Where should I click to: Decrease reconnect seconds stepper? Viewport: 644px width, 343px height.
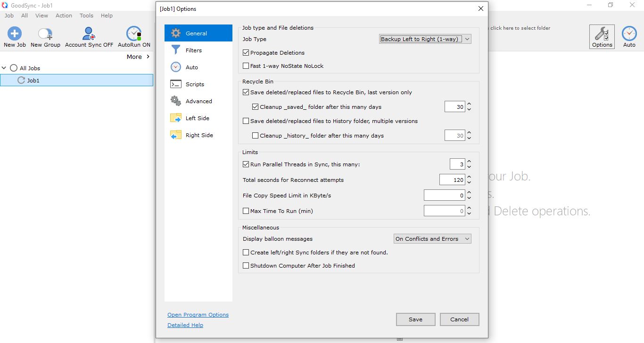(x=469, y=183)
